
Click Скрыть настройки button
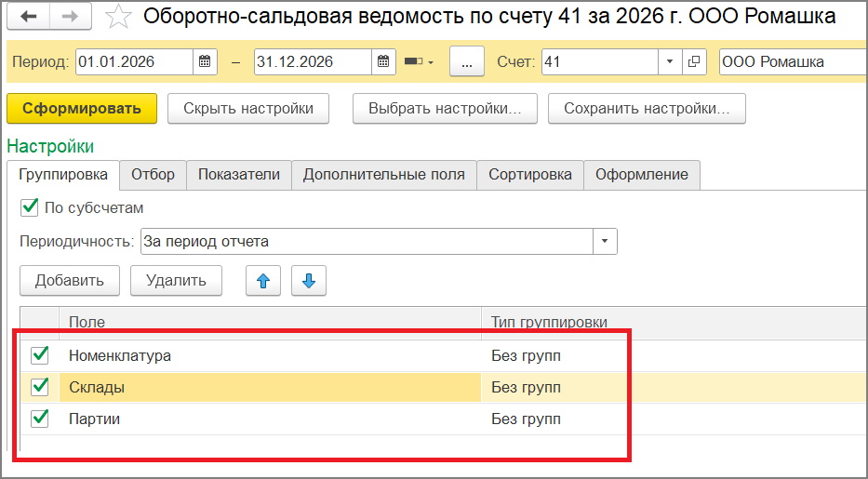pos(248,109)
